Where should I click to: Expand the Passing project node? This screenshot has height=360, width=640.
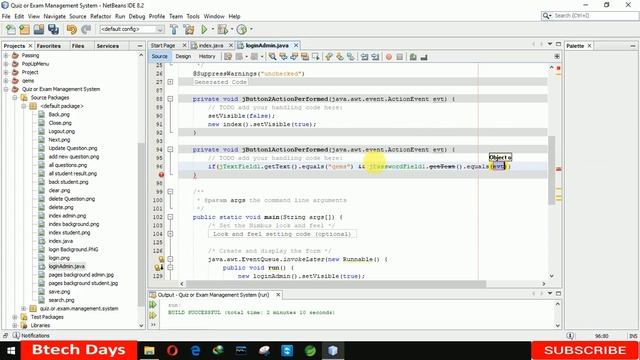pyautogui.click(x=6, y=55)
